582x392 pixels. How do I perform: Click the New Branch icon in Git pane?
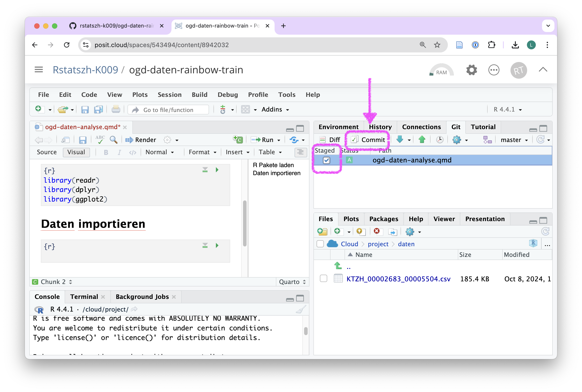[x=487, y=140]
